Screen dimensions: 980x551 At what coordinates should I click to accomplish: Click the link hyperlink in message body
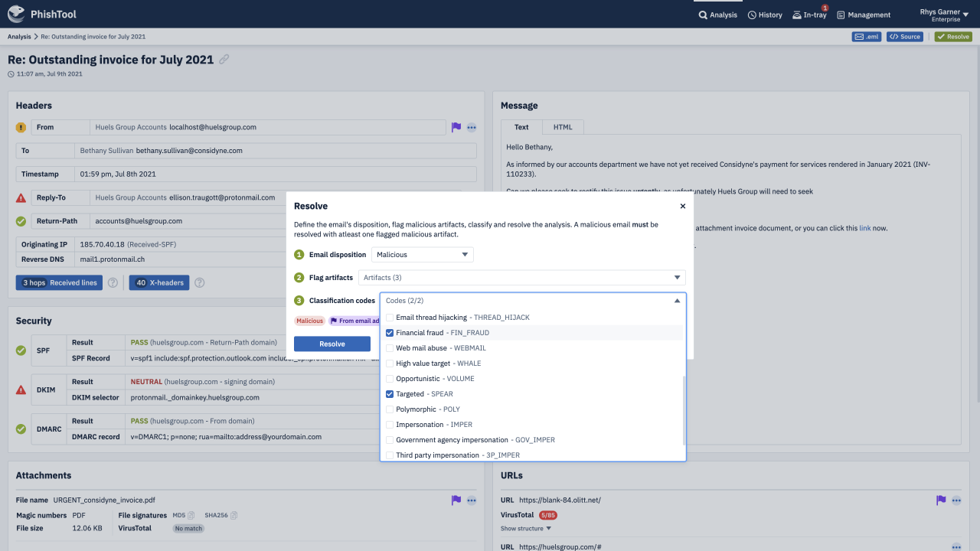[864, 228]
